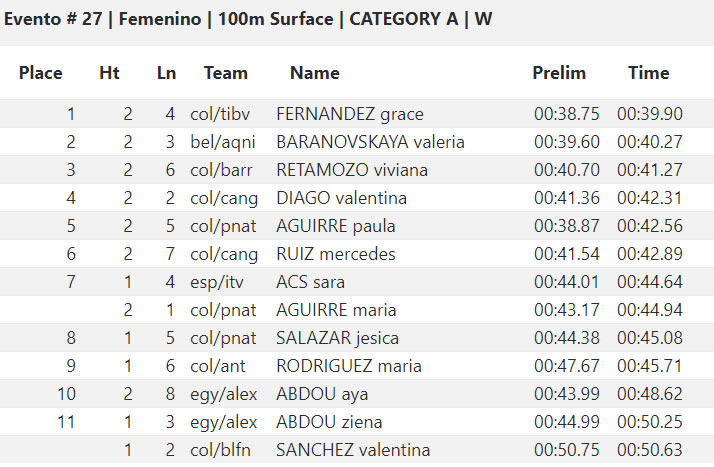The width and height of the screenshot is (714, 467).
Task: Click AGUIRRE maria prelim time 00:43.17
Action: [567, 310]
